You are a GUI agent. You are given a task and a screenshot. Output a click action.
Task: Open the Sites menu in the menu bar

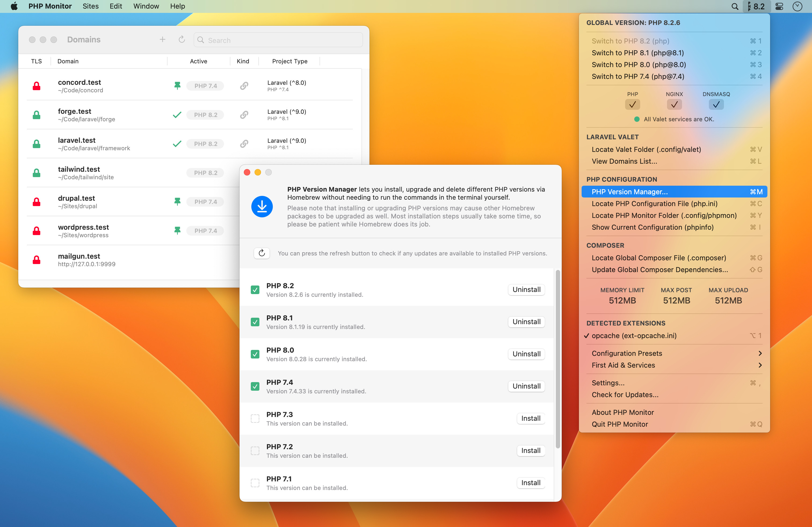click(90, 6)
